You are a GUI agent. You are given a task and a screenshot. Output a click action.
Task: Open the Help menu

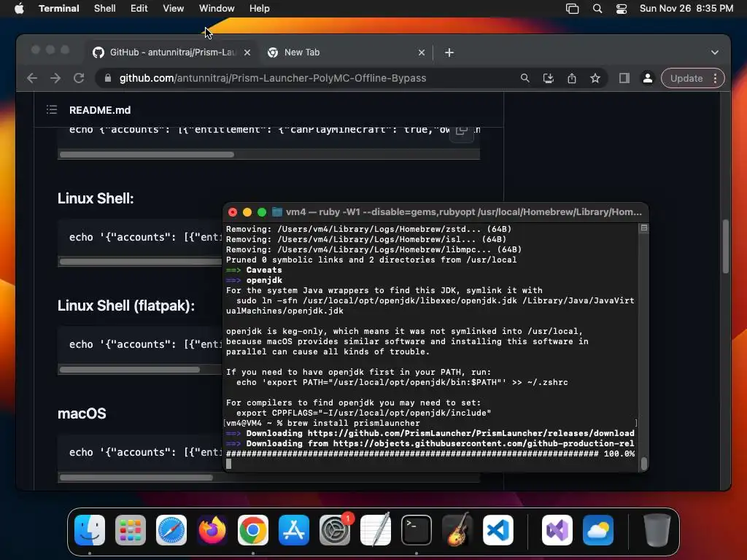[x=260, y=9]
